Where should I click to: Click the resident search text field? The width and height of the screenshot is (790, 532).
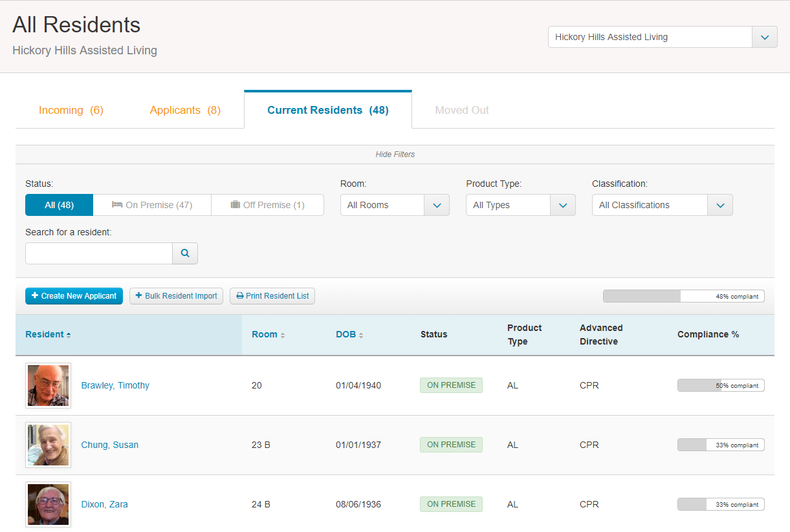pyautogui.click(x=99, y=253)
